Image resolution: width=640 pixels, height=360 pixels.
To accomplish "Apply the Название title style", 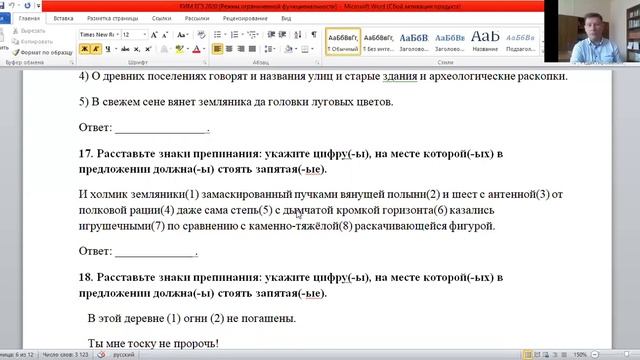I will point(485,42).
